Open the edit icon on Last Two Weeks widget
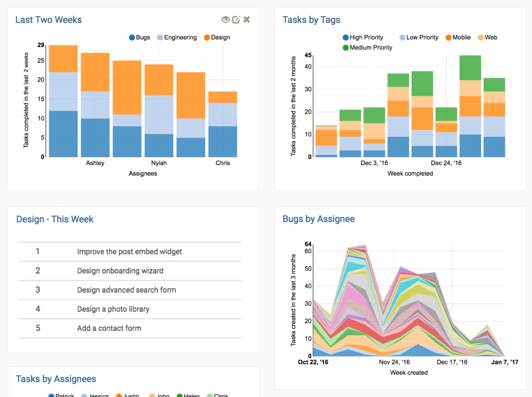532x397 pixels. [x=236, y=19]
